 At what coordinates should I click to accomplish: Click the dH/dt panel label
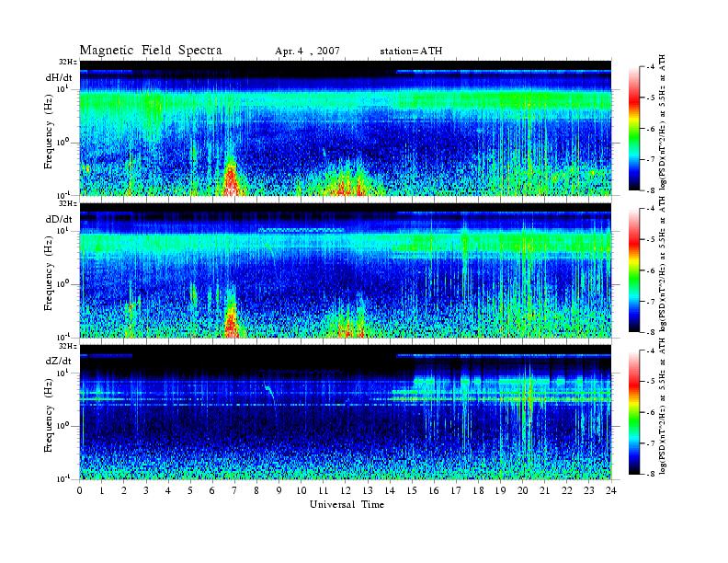click(x=59, y=77)
